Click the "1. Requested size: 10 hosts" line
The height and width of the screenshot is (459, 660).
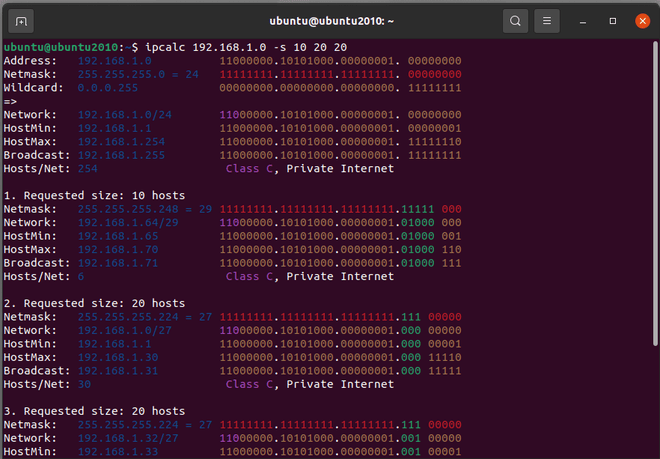pos(95,195)
